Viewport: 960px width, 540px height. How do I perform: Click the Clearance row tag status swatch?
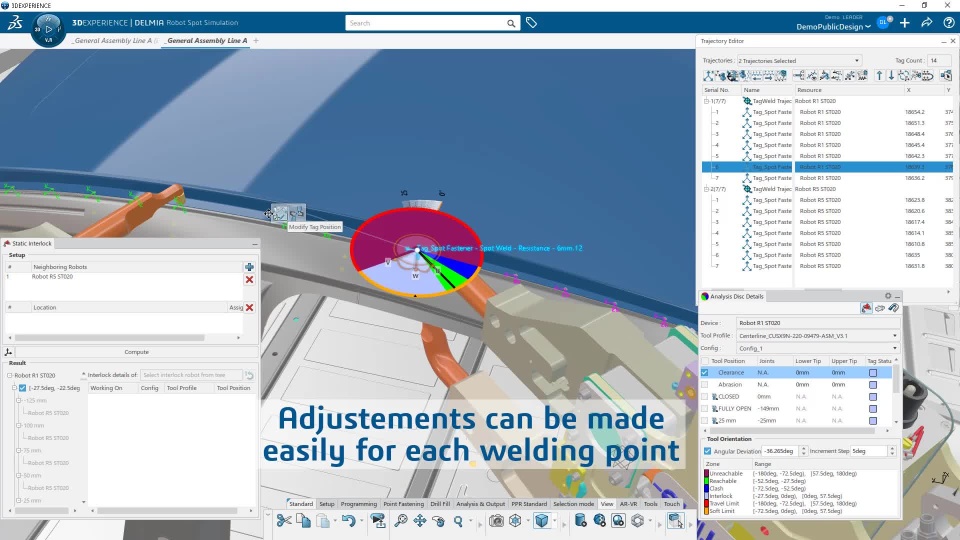click(872, 372)
